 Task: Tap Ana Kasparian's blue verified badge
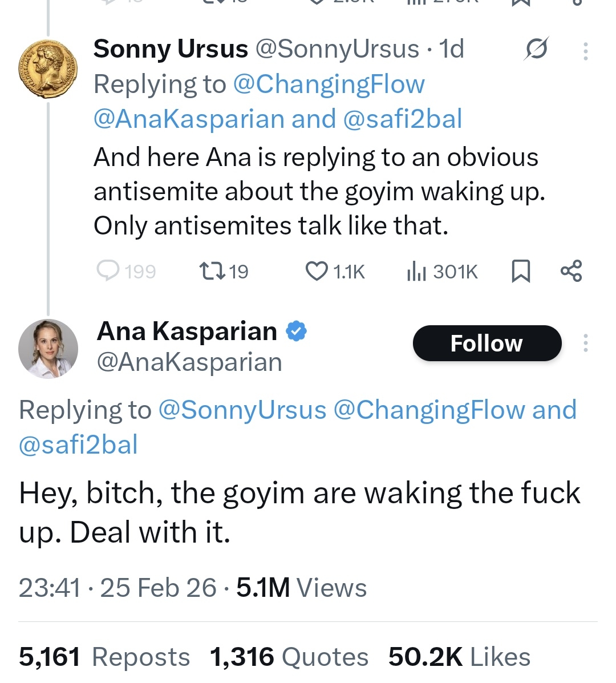[296, 332]
